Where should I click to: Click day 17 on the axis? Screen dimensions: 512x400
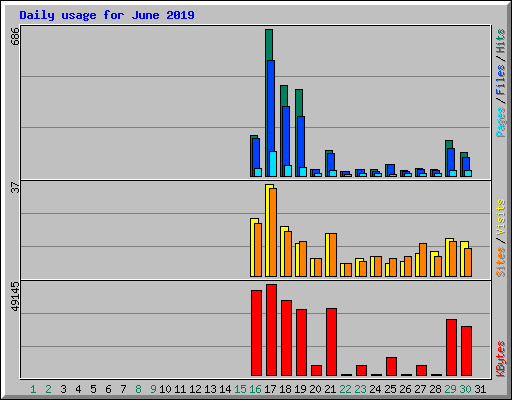tap(270, 389)
